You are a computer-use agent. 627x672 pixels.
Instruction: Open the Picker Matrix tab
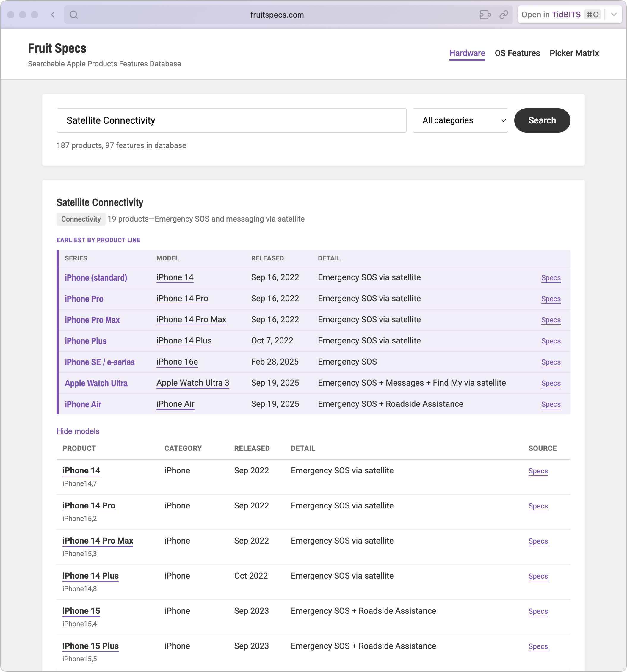pos(574,53)
